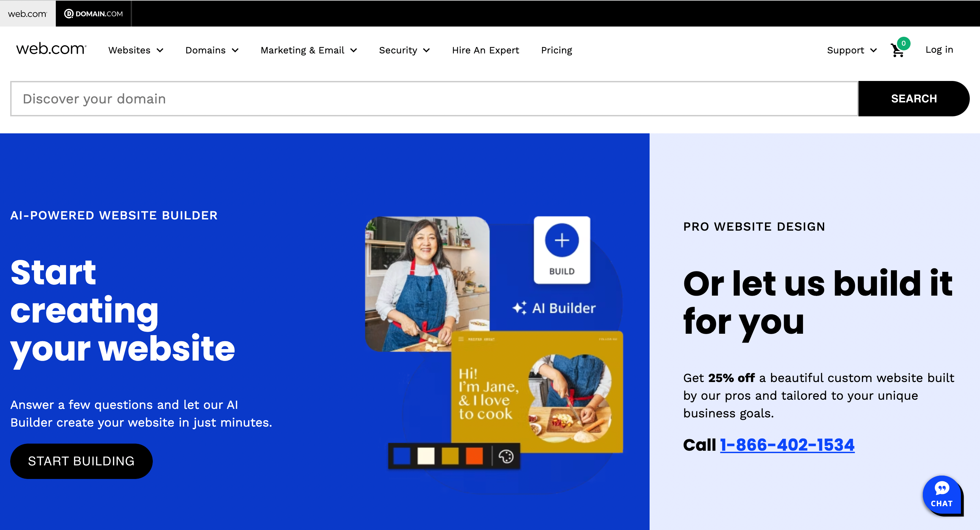Click the blue plus BUILD icon

[561, 240]
